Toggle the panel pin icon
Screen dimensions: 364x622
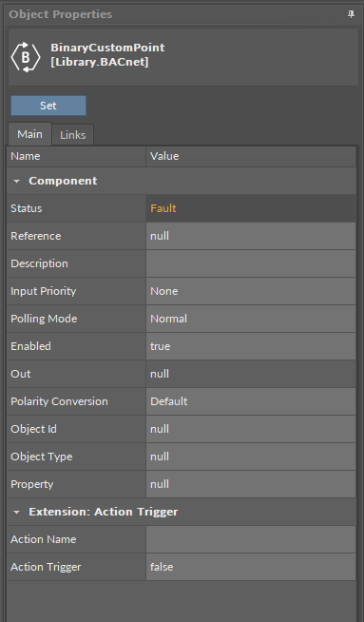351,14
